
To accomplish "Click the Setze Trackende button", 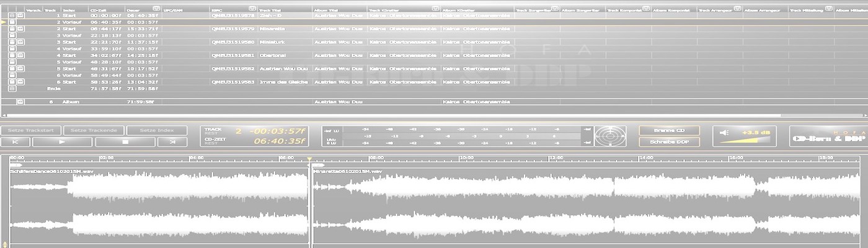I will 94,130.
